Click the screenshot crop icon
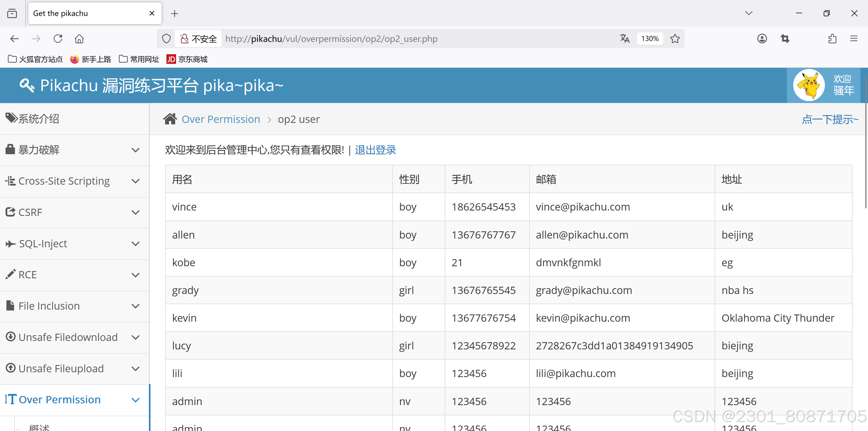Screen dimensions: 868x431 [x=785, y=39]
